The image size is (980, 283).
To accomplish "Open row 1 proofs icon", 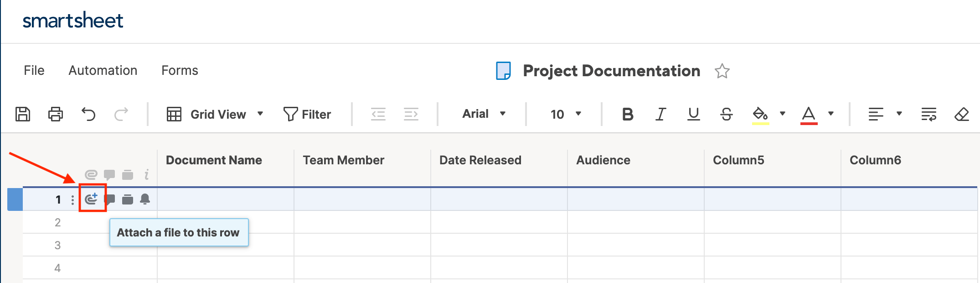I will coord(128,199).
